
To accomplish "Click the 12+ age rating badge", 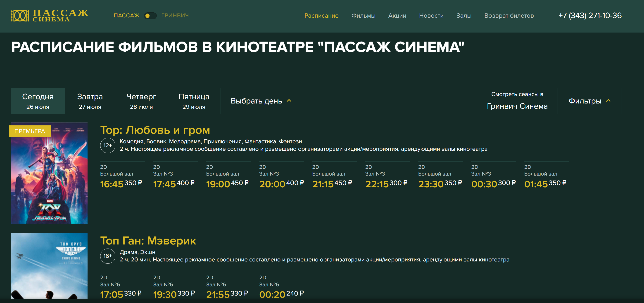I will pyautogui.click(x=107, y=145).
